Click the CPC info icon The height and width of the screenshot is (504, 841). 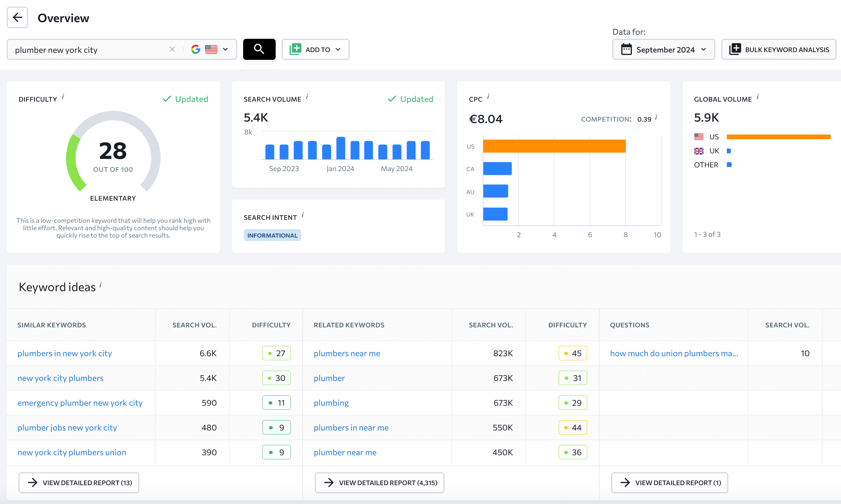(488, 97)
